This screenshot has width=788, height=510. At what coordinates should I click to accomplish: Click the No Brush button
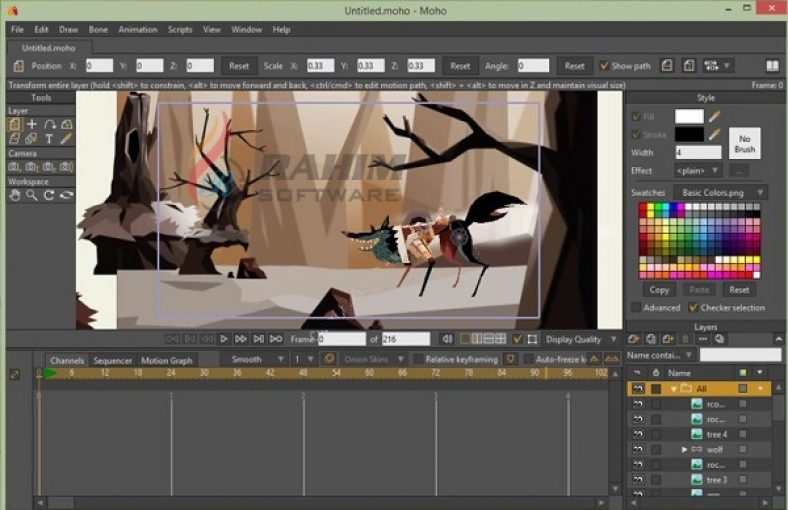click(x=743, y=142)
